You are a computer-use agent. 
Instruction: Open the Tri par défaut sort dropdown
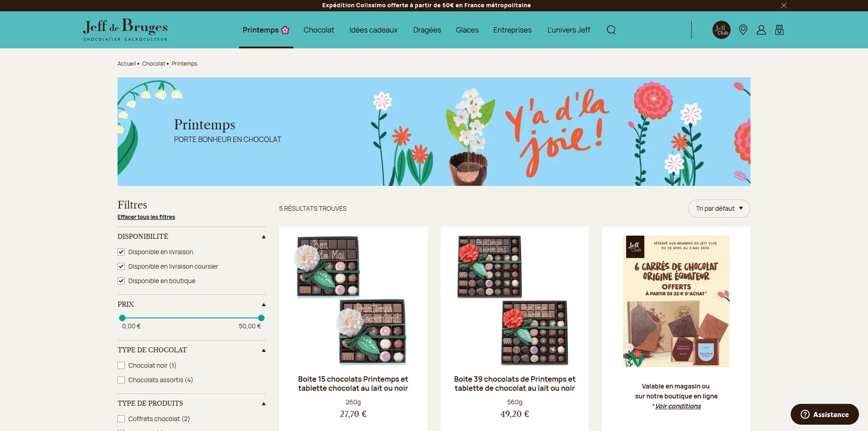click(719, 208)
